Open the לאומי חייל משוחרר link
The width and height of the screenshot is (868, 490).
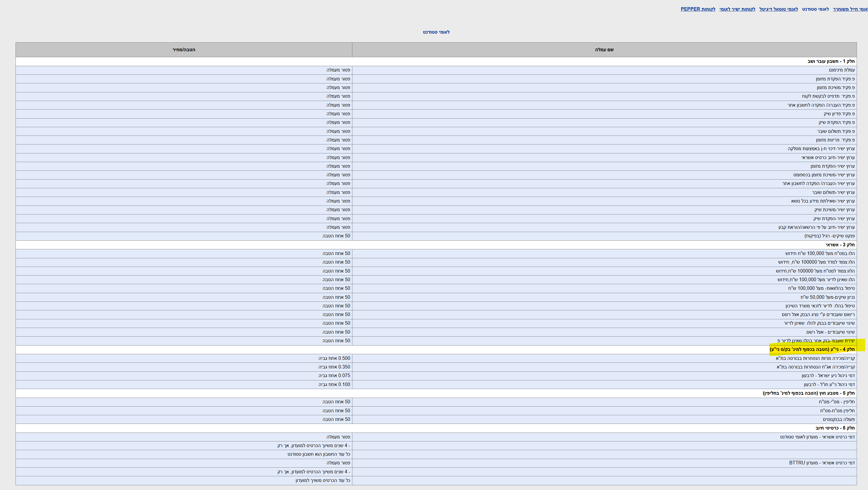tap(850, 9)
